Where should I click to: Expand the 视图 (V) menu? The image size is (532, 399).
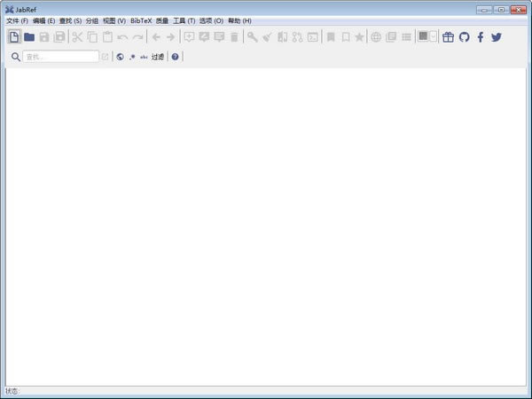pyautogui.click(x=113, y=20)
